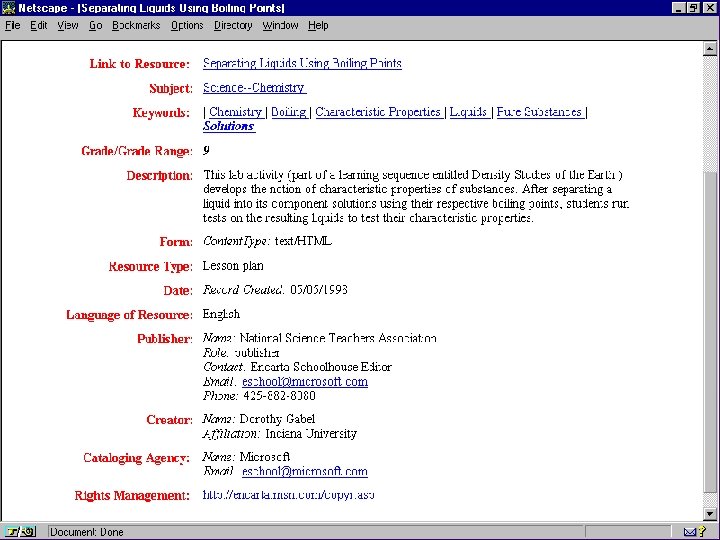Click the text/HTML content type value

point(303,241)
